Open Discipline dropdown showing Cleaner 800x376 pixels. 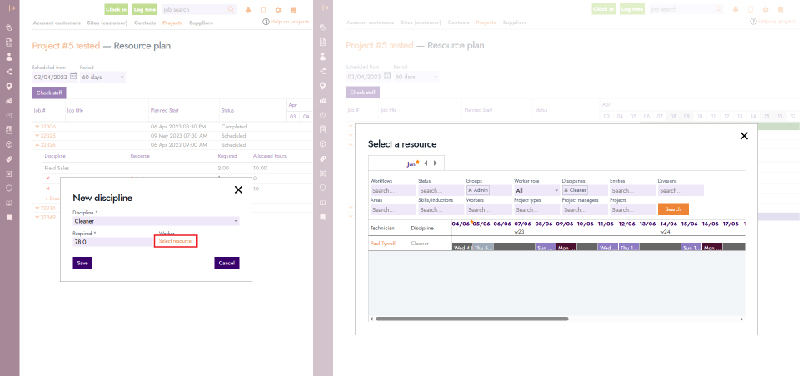(156, 221)
